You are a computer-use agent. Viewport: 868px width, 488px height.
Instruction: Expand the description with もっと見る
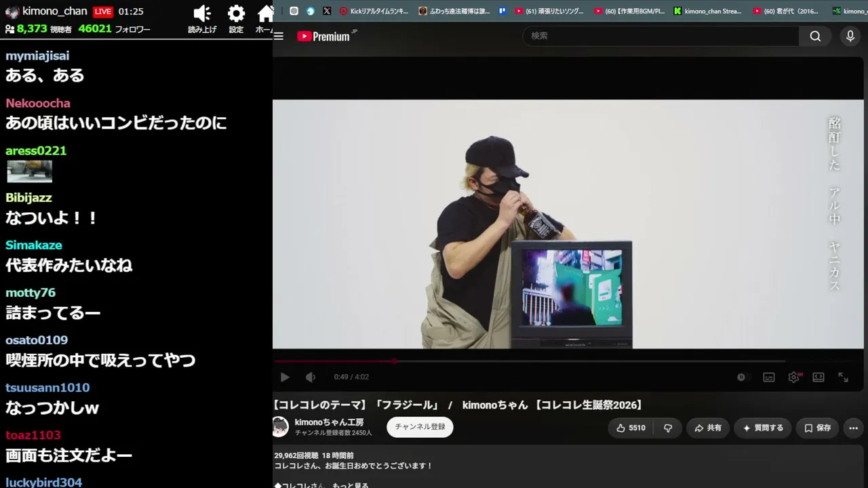point(352,485)
